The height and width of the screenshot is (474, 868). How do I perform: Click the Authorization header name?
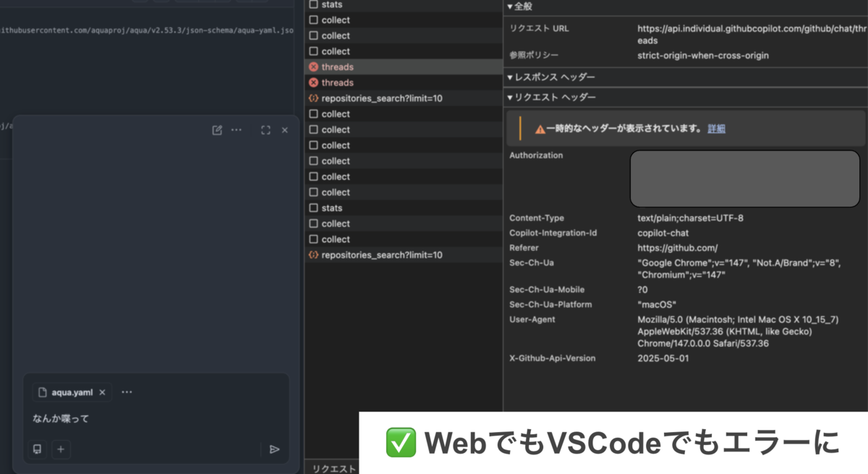coord(536,155)
